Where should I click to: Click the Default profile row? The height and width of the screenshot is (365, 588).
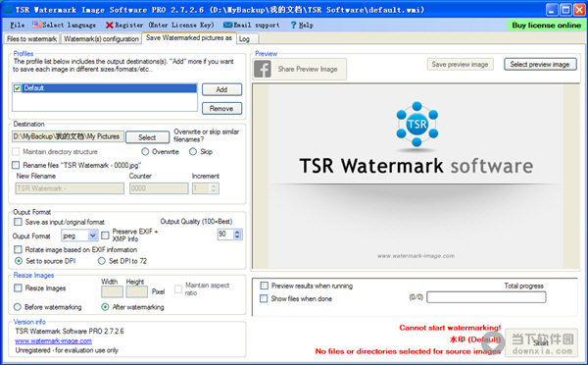pyautogui.click(x=105, y=88)
